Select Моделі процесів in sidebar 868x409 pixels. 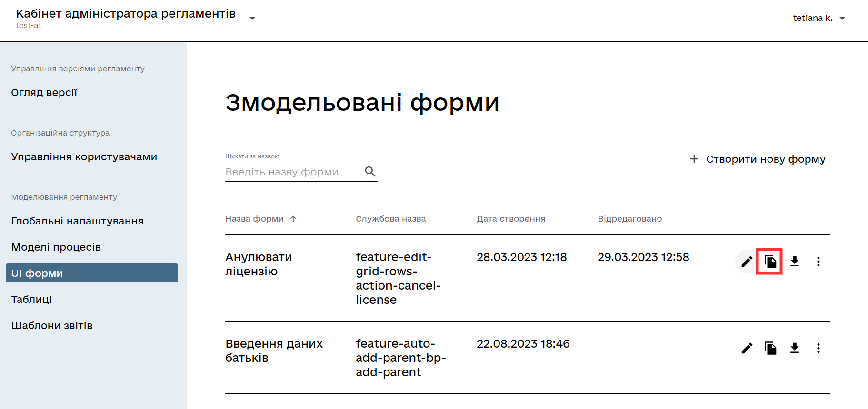(56, 247)
